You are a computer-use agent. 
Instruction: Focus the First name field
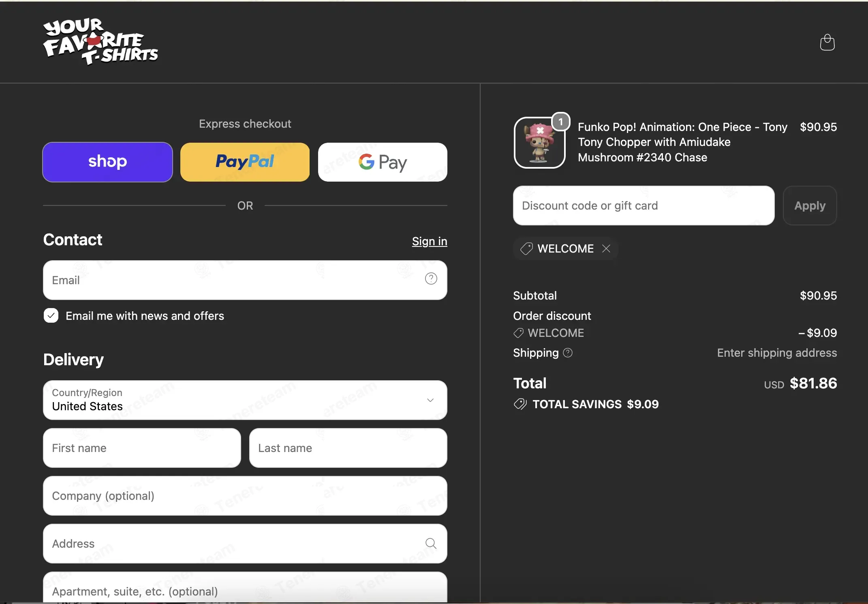point(142,448)
